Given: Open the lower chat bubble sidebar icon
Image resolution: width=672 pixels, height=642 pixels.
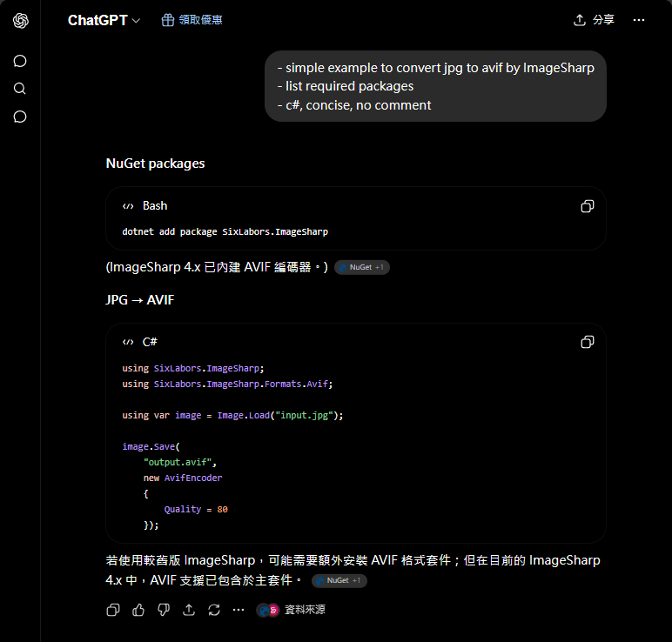Looking at the screenshot, I should pos(20,117).
